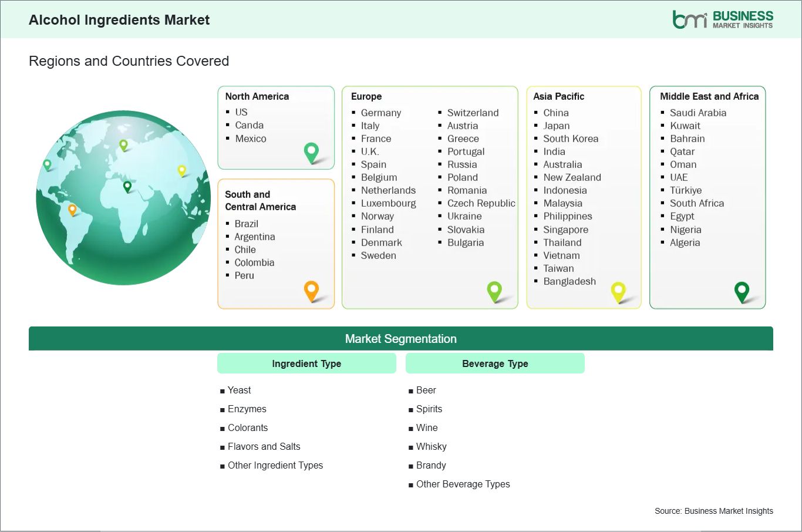Click Saudi Arabia in the Middle East list
The height and width of the screenshot is (532, 802).
pos(697,113)
